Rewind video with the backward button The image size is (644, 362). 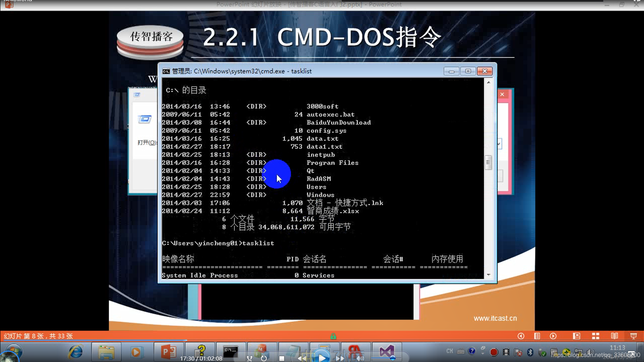(x=302, y=358)
